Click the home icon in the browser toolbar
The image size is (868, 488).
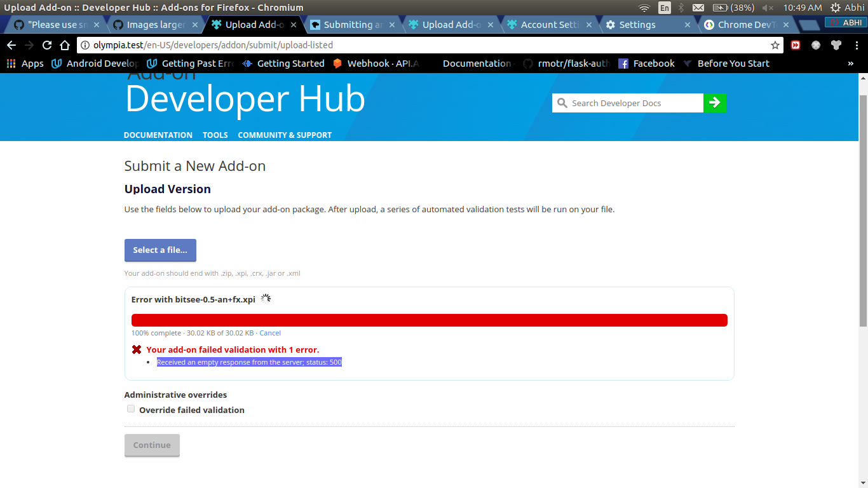pos(64,45)
